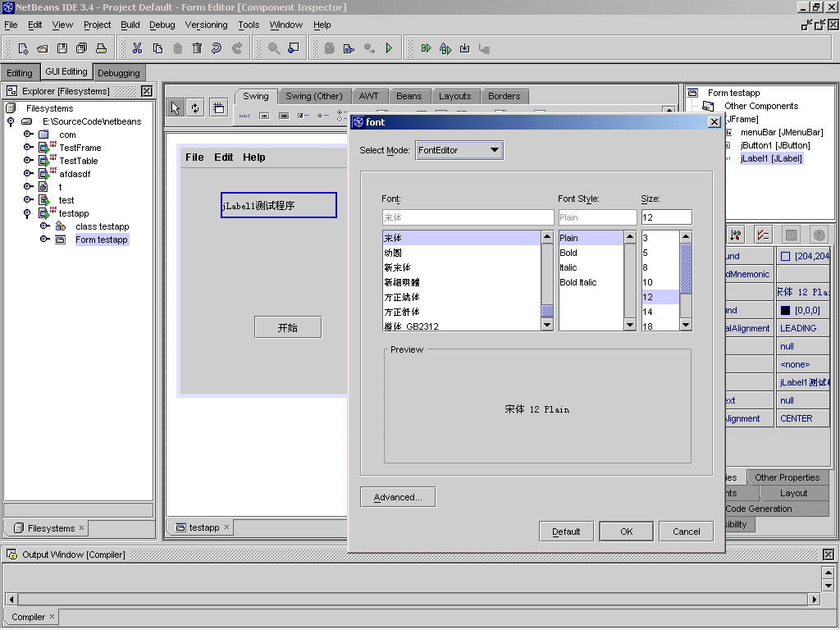Open the Project menu
This screenshot has width=840, height=630.
tap(97, 25)
